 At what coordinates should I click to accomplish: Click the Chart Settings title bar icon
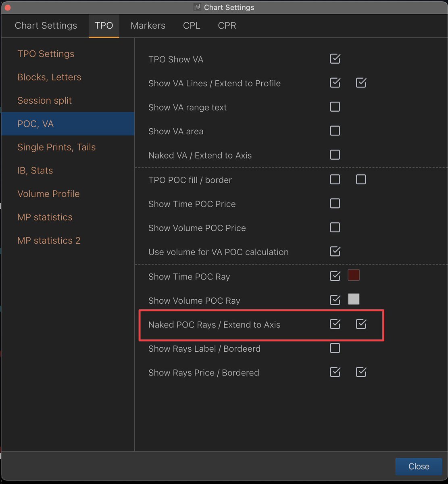click(197, 7)
